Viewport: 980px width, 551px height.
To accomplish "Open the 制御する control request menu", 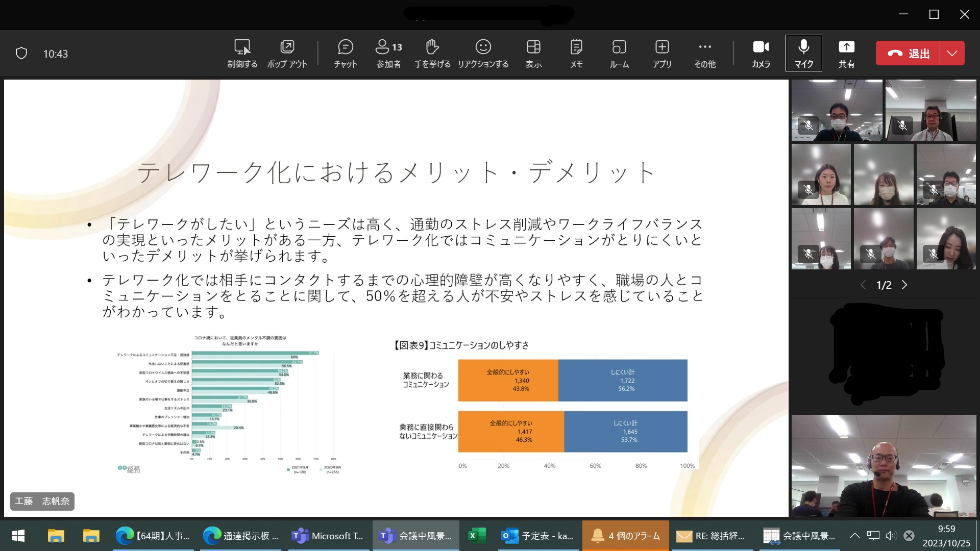I will click(x=242, y=53).
